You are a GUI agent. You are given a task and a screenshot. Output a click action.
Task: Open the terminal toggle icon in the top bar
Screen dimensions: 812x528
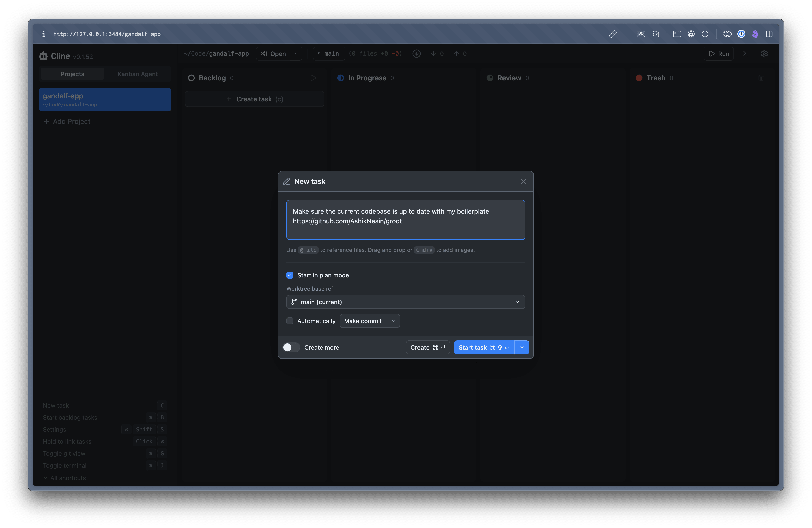(x=746, y=54)
